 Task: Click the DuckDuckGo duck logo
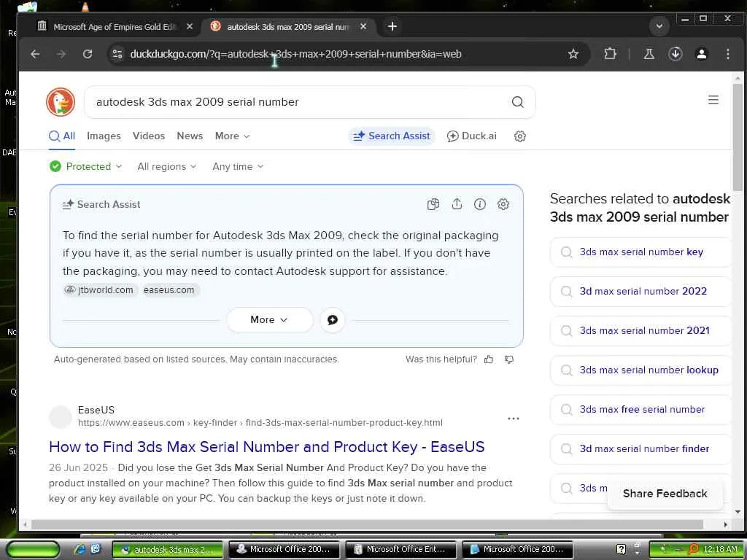click(61, 102)
